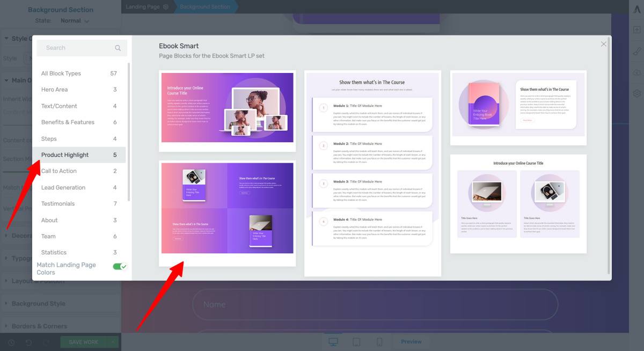The width and height of the screenshot is (644, 351).
Task: Open the Save Work dropdown arrow
Action: point(113,342)
